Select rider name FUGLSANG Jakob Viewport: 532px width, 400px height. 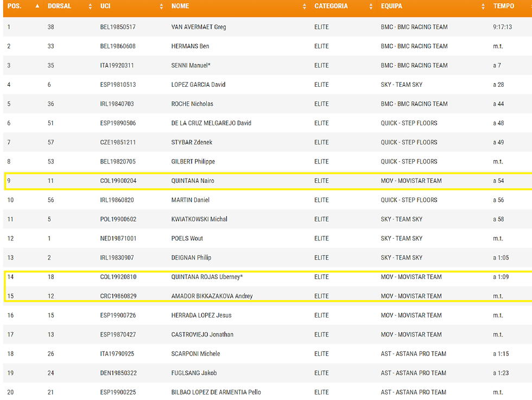[194, 373]
